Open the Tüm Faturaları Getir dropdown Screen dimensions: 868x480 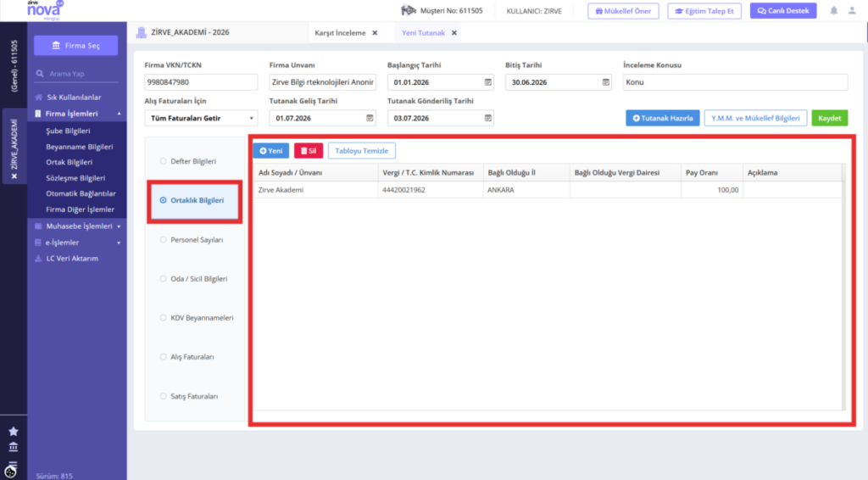tap(201, 118)
